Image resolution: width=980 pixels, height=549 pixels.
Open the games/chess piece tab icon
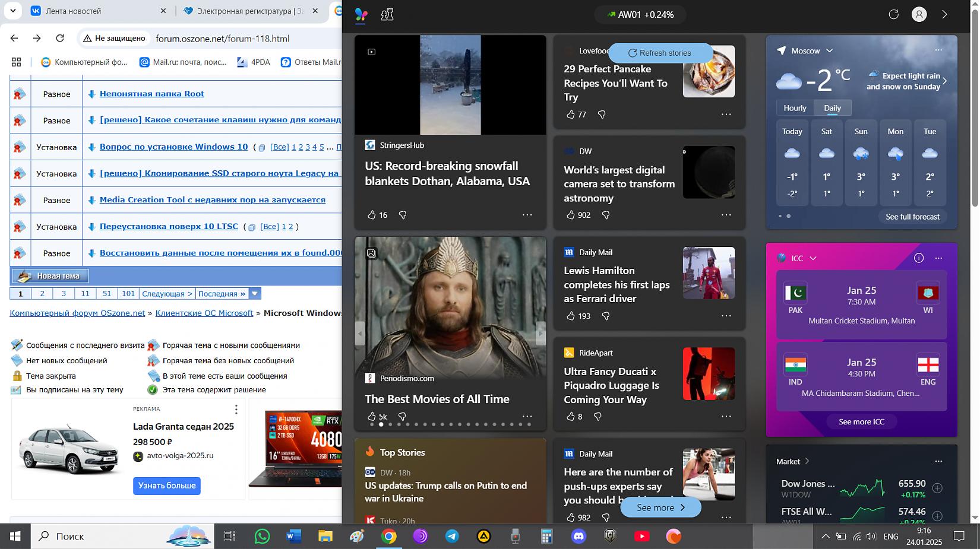click(x=387, y=14)
